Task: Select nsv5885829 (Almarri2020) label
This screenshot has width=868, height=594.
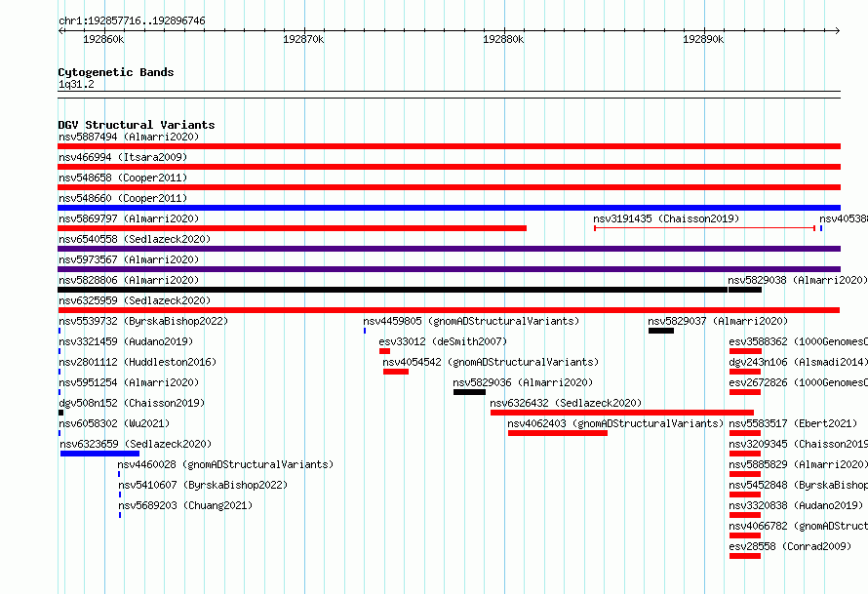Action: pos(798,464)
